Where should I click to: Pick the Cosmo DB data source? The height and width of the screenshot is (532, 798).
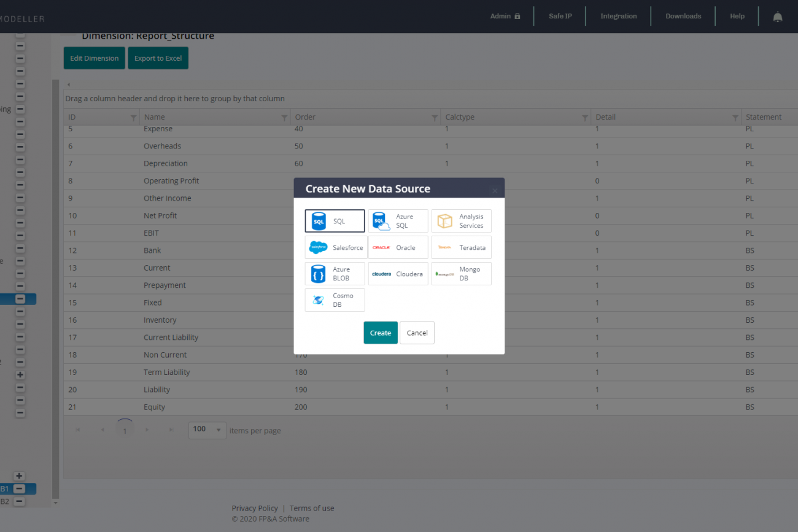pos(335,300)
